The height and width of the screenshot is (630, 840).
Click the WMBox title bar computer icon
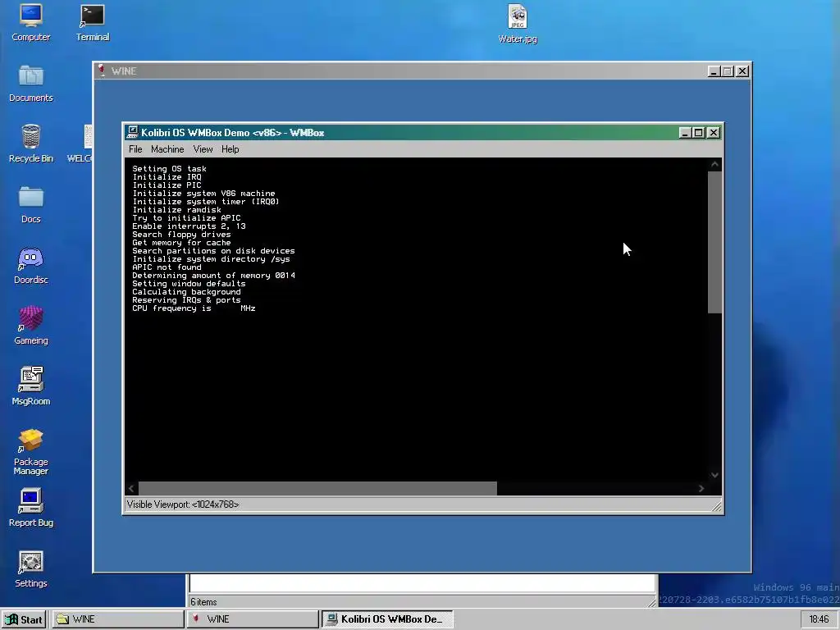[x=132, y=132]
